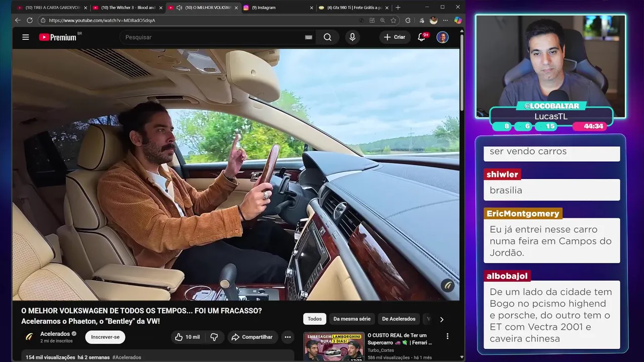Click the video player to pause playback
644x362 pixels.
coord(235,174)
